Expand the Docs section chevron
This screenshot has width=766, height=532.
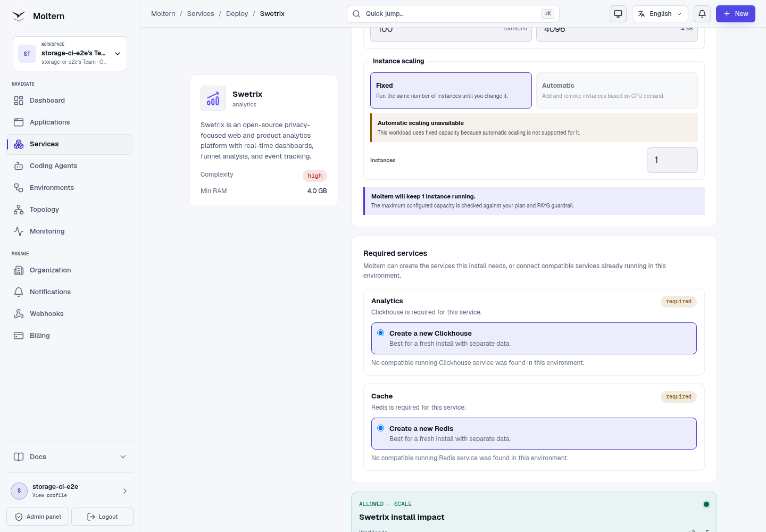pyautogui.click(x=123, y=457)
